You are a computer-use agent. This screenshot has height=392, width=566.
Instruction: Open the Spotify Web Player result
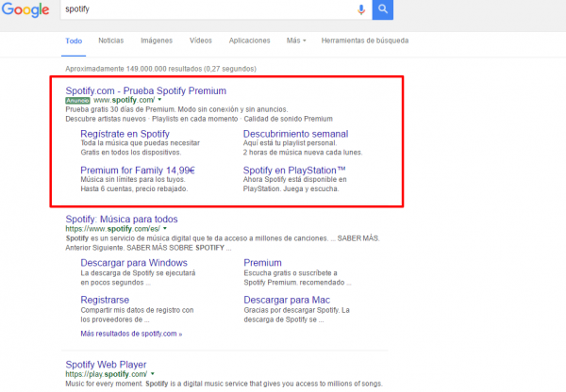[x=106, y=365]
